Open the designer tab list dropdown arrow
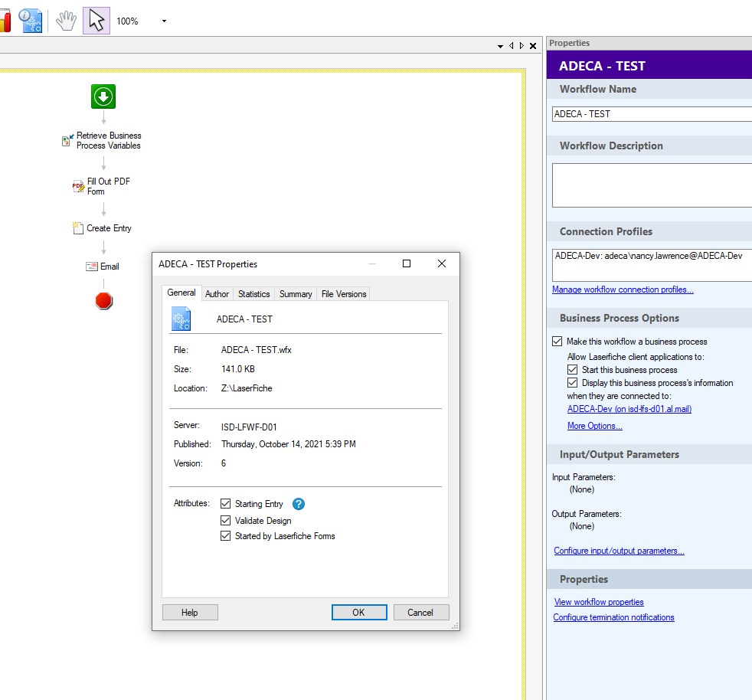The height and width of the screenshot is (700, 752). pyautogui.click(x=500, y=46)
